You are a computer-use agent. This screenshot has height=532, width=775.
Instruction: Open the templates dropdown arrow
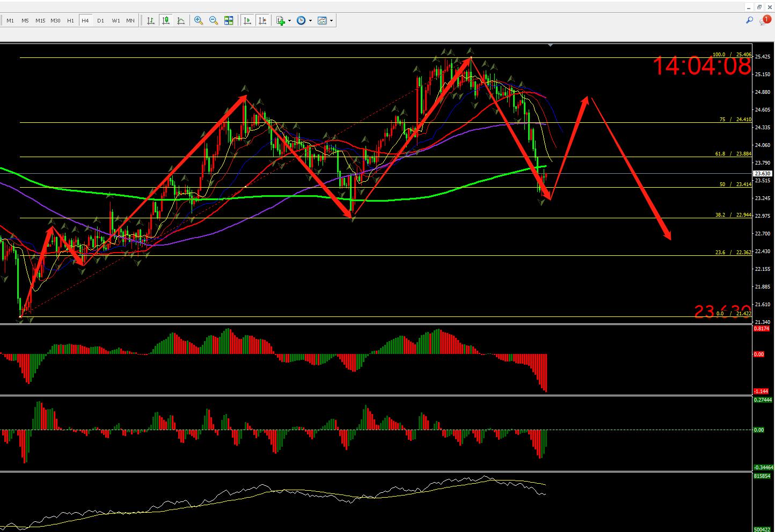pyautogui.click(x=331, y=21)
